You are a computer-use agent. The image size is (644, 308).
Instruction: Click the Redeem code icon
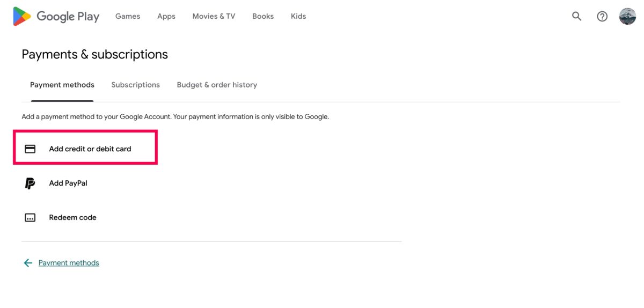point(30,217)
